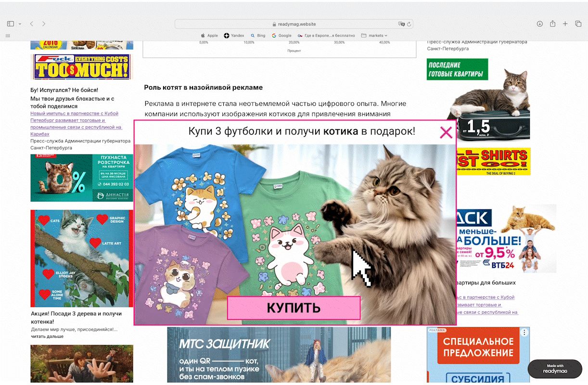Screen dimensions: 588x385
Task: Show tab overview icon
Action: [578, 24]
